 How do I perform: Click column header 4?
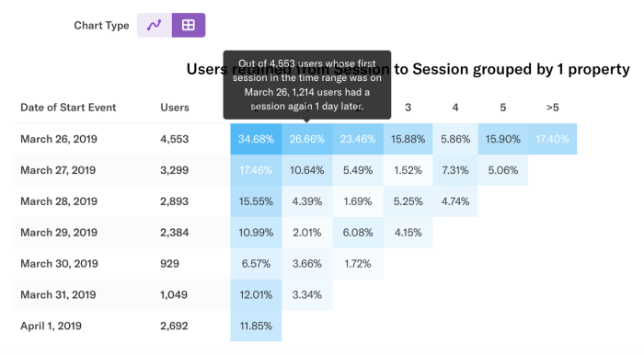[455, 108]
